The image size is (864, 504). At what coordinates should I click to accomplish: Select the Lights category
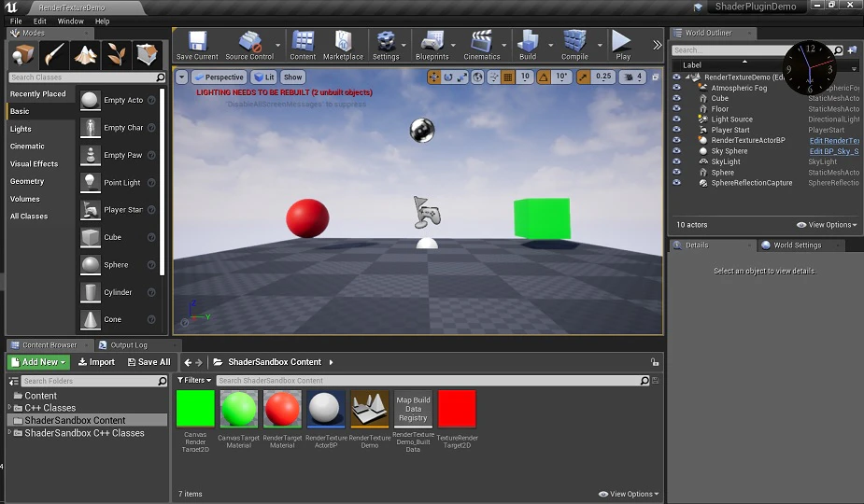tap(21, 129)
